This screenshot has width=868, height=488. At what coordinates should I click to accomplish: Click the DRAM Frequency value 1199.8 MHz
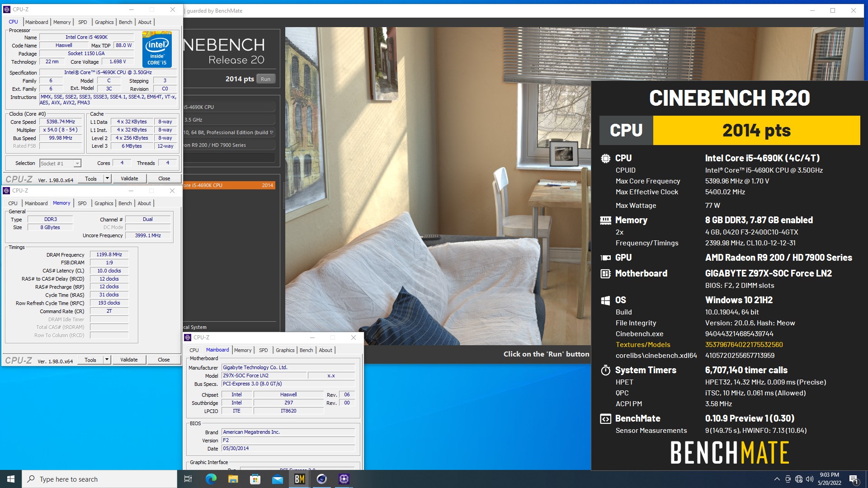[x=109, y=254]
